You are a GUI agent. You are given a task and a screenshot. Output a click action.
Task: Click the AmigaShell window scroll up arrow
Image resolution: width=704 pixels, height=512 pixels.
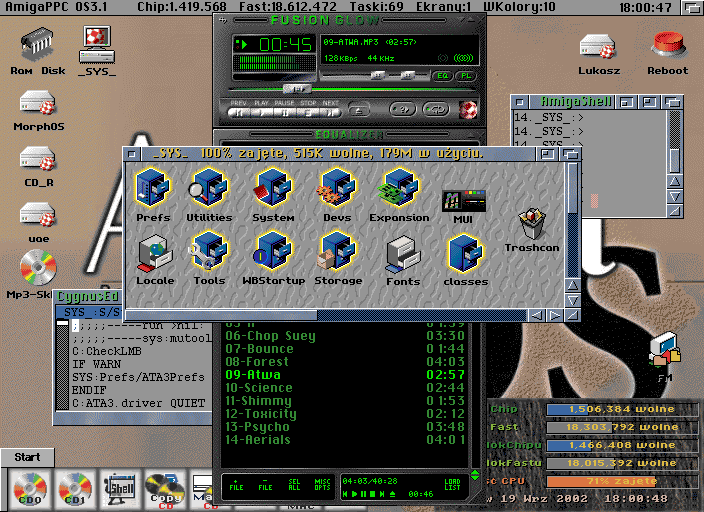pos(675,181)
